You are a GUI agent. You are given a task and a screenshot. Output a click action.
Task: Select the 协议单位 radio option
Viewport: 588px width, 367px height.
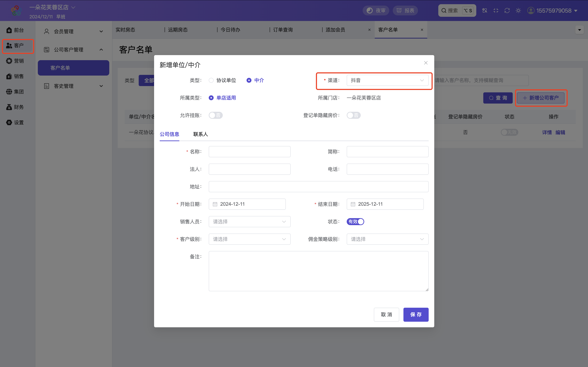click(222, 80)
